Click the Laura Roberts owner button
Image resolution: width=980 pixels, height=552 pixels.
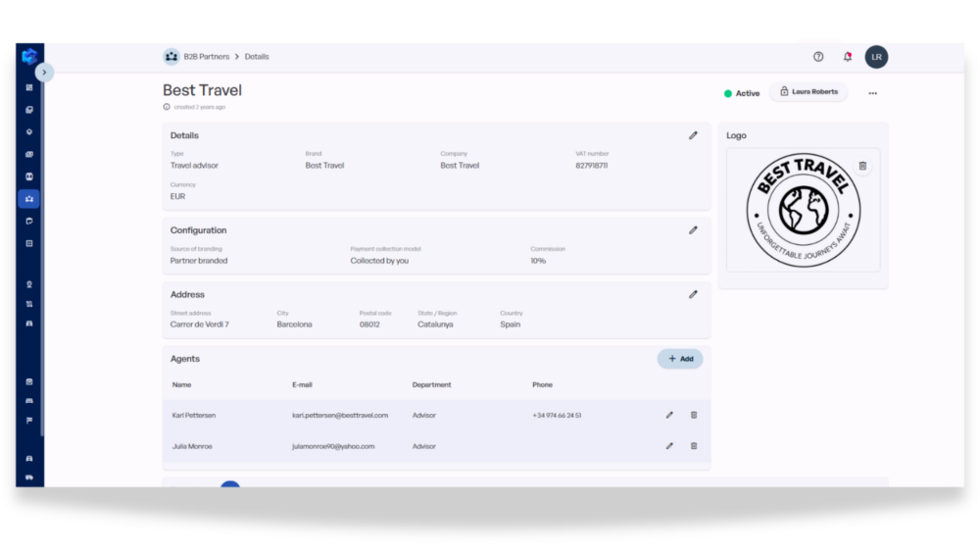[x=808, y=92]
